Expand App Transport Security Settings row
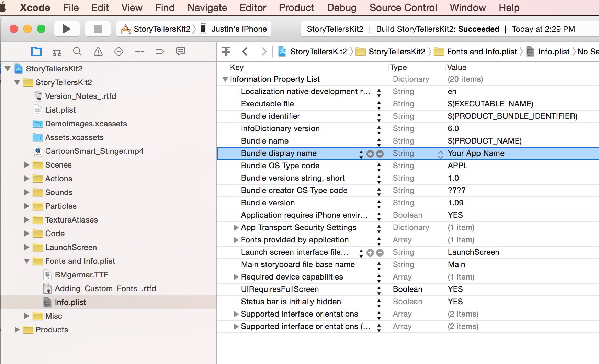 (x=236, y=228)
